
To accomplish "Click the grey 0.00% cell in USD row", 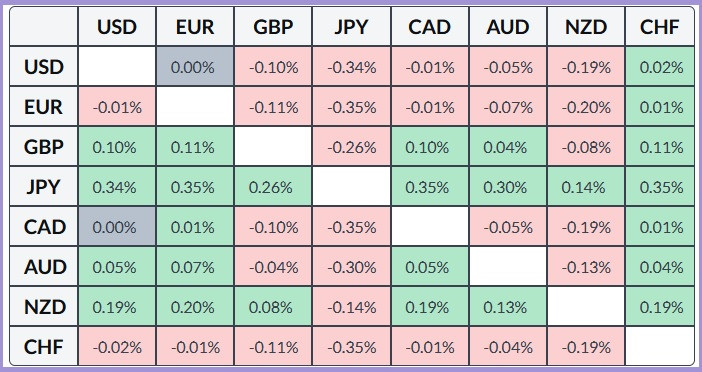I will (195, 67).
